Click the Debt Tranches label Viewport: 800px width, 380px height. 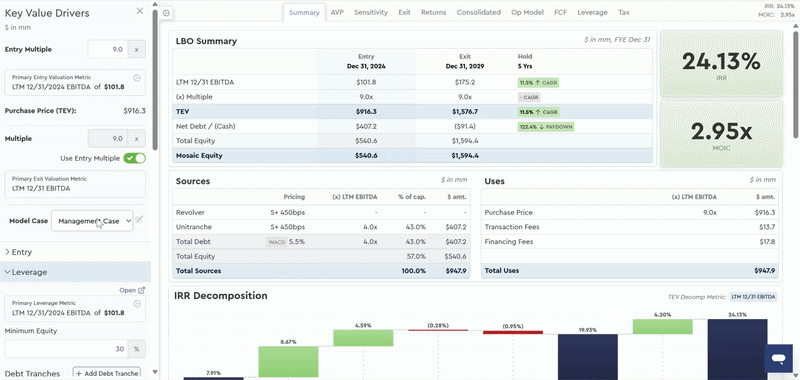(x=32, y=373)
